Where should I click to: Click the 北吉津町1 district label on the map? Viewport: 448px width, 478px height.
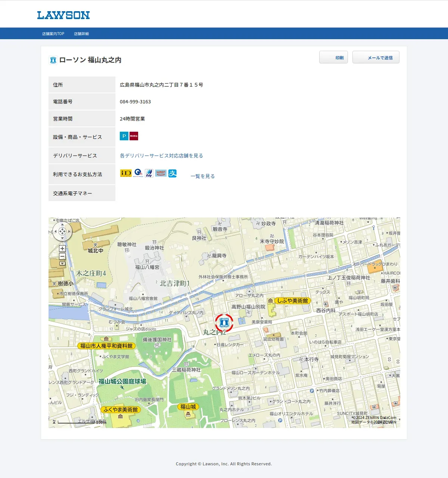[x=175, y=284]
